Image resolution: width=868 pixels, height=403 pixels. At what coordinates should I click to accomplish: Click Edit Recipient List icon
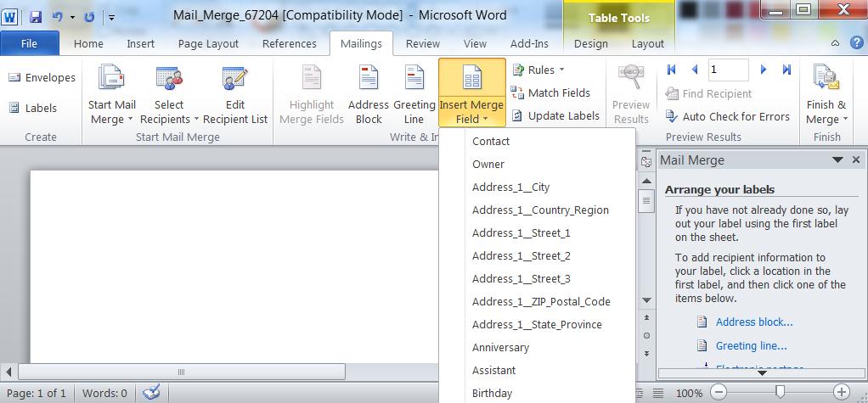coord(235,78)
